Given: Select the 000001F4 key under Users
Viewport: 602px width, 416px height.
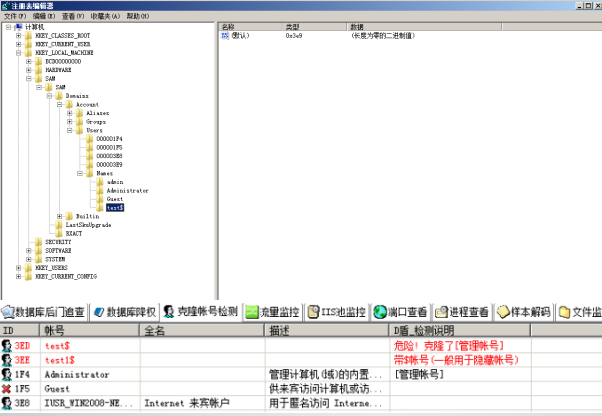Looking at the screenshot, I should click(109, 138).
